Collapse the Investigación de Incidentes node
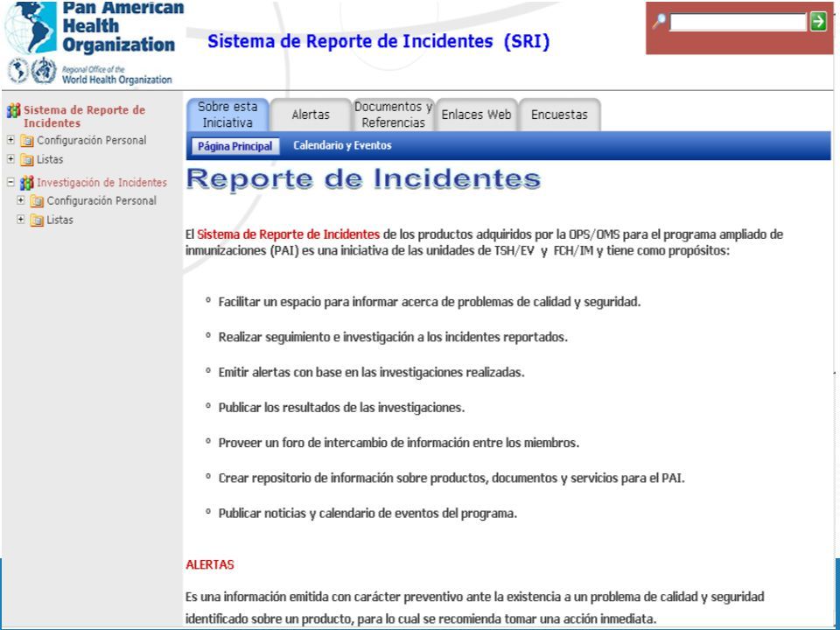The width and height of the screenshot is (840, 630). tap(10, 182)
